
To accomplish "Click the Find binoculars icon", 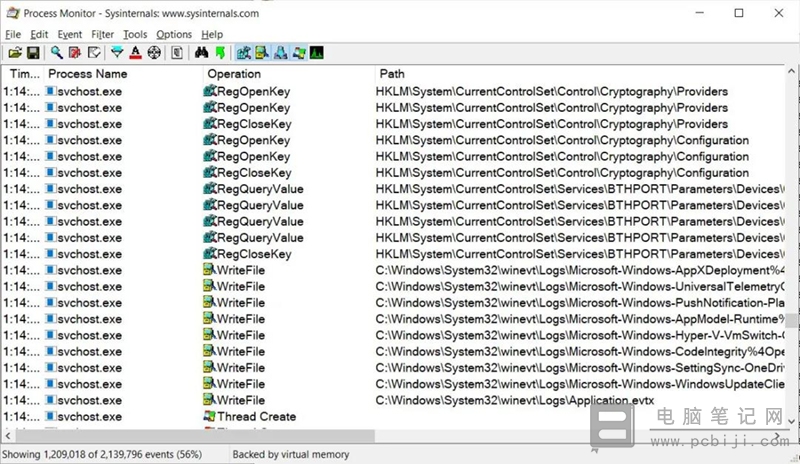I will [202, 53].
